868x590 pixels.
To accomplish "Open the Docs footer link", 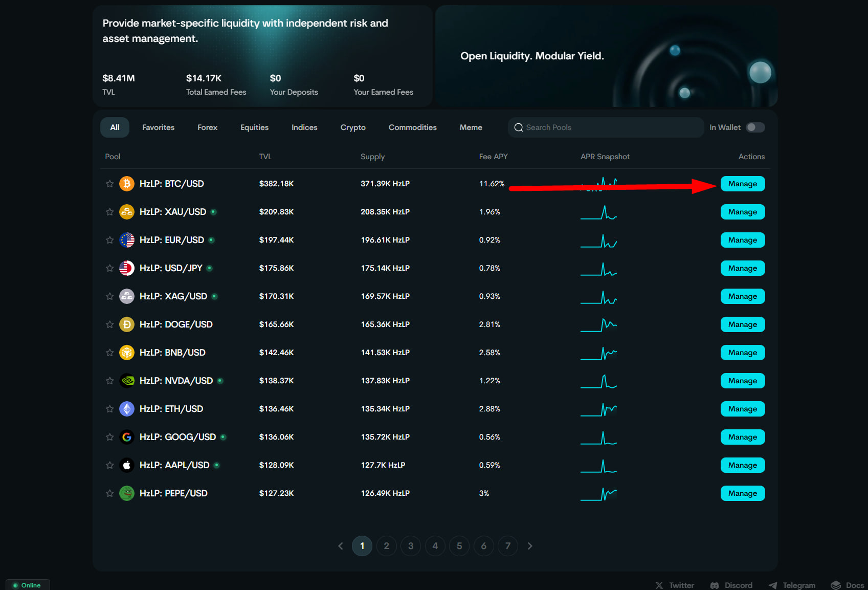I will pyautogui.click(x=848, y=585).
